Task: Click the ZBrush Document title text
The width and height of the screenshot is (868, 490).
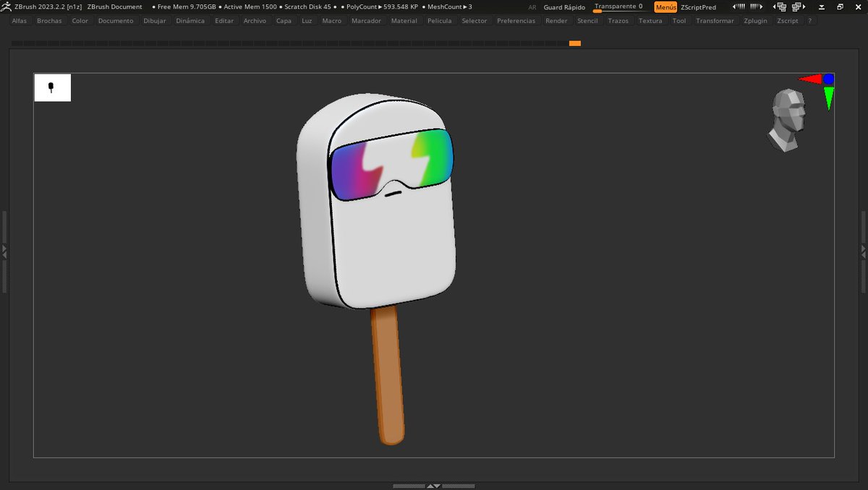Action: tap(114, 7)
